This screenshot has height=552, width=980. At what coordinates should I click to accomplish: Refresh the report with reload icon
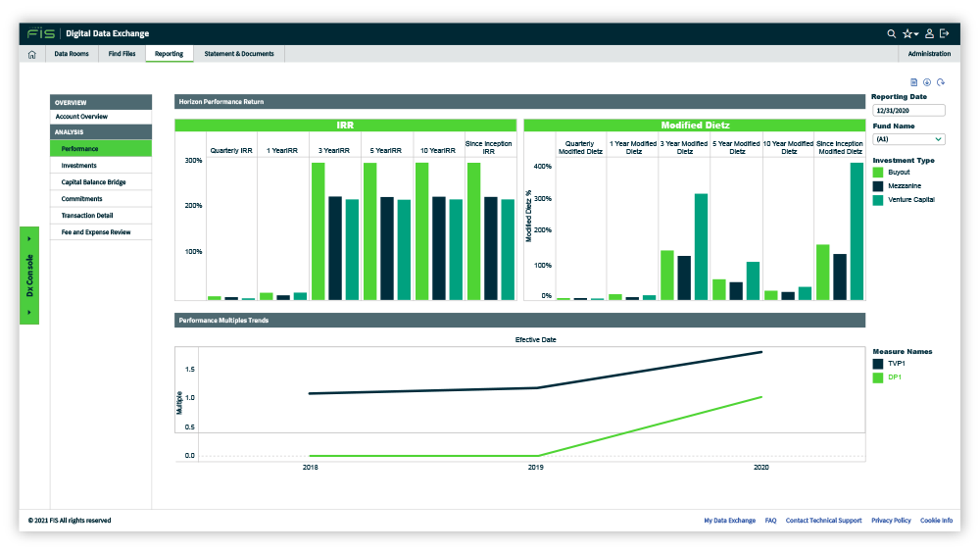(x=941, y=82)
